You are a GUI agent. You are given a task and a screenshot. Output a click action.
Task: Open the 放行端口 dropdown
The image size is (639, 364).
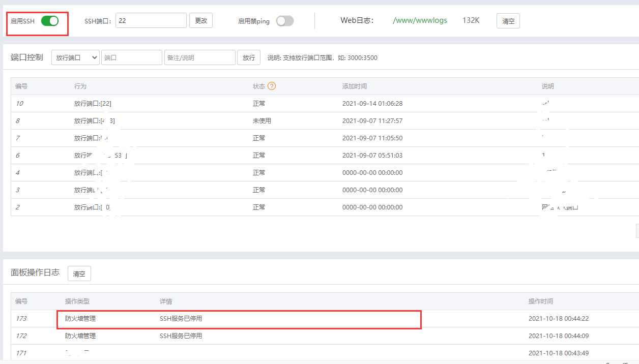[75, 57]
